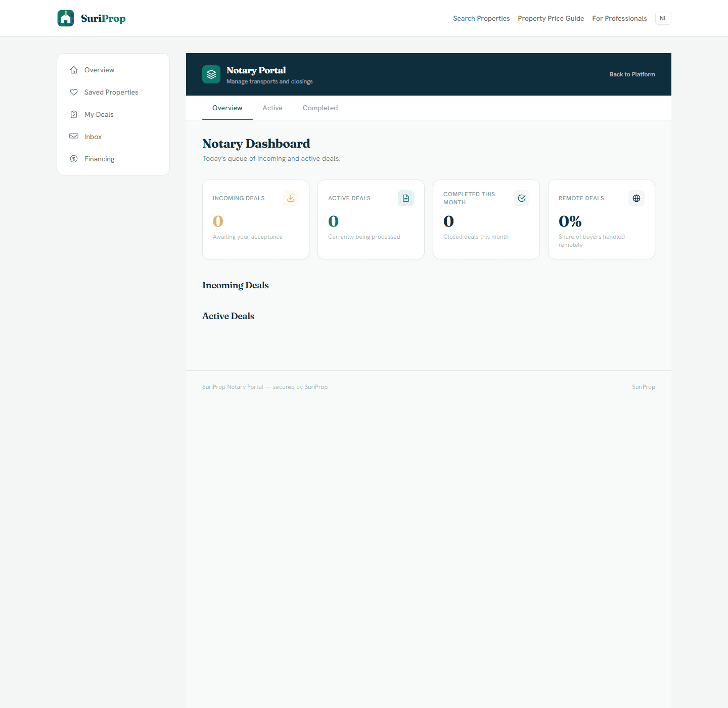Click the Completed This Month checkmark icon

pyautogui.click(x=522, y=198)
